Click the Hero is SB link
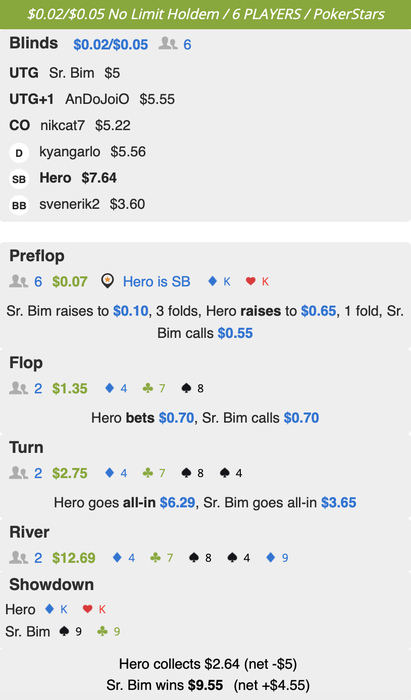Screen dimensions: 411x700 [x=157, y=282]
